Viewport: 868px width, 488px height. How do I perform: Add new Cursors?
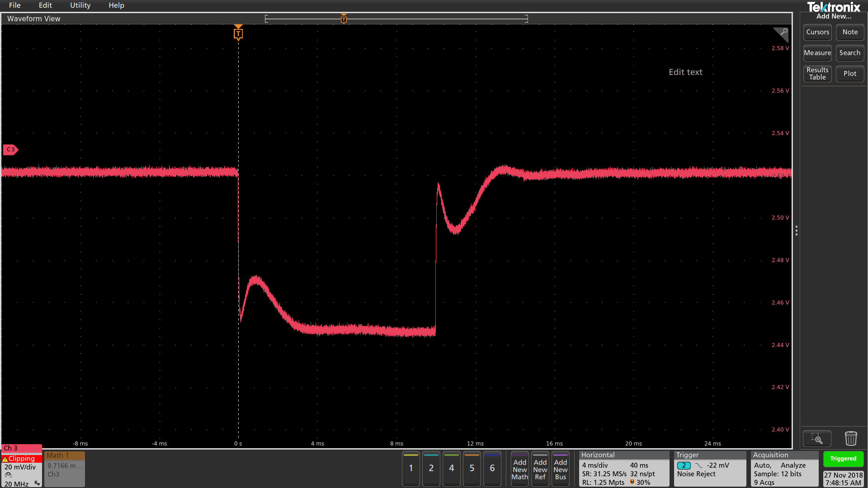coord(817,32)
